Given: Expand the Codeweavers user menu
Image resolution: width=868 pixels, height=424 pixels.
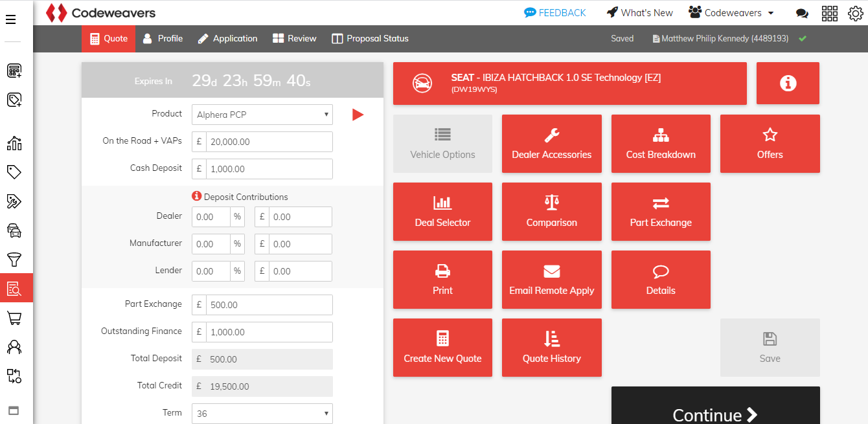Looking at the screenshot, I should coord(731,12).
